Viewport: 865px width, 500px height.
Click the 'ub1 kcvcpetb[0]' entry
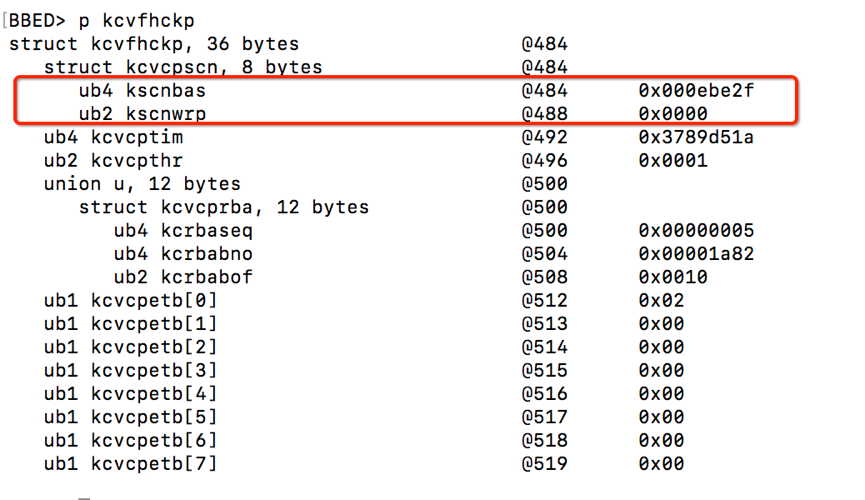pos(130,300)
